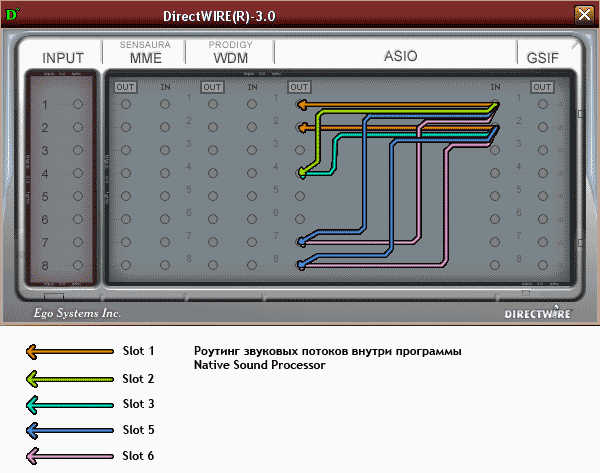
Task: Click the WDM OUT label button
Action: coord(212,87)
